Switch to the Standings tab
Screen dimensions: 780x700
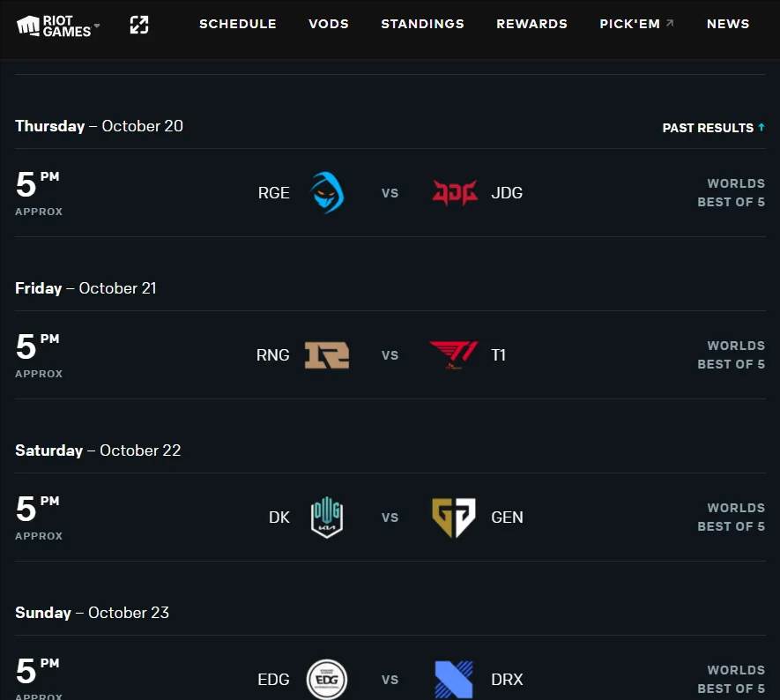coord(422,24)
